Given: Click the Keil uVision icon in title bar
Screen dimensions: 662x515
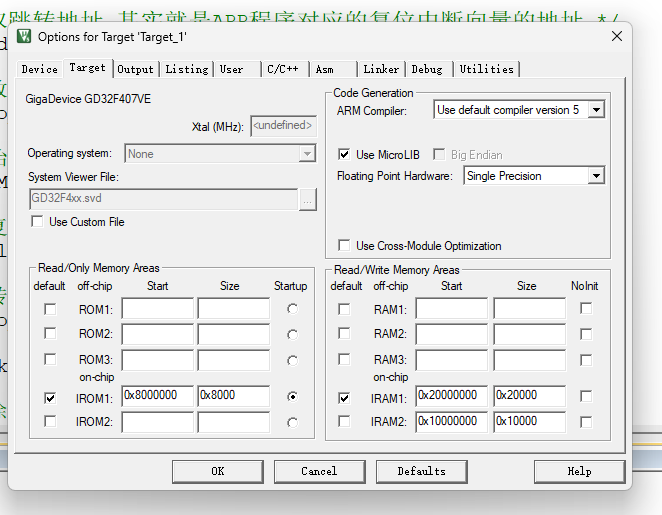Looking at the screenshot, I should click(24, 36).
